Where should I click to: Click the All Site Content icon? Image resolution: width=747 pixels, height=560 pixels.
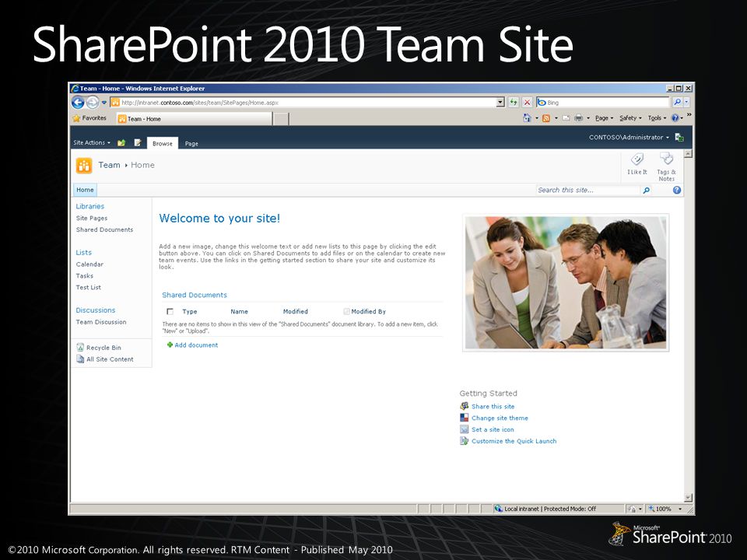(80, 359)
